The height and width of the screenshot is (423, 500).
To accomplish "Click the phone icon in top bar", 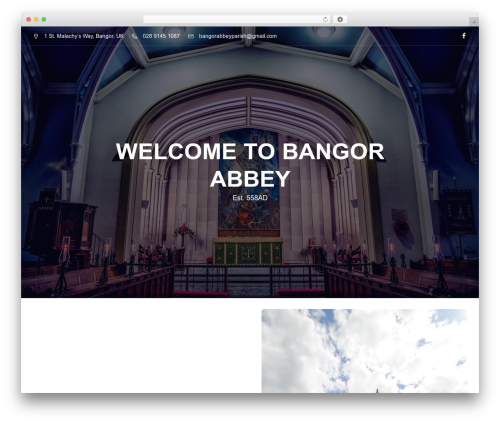I will pos(135,36).
